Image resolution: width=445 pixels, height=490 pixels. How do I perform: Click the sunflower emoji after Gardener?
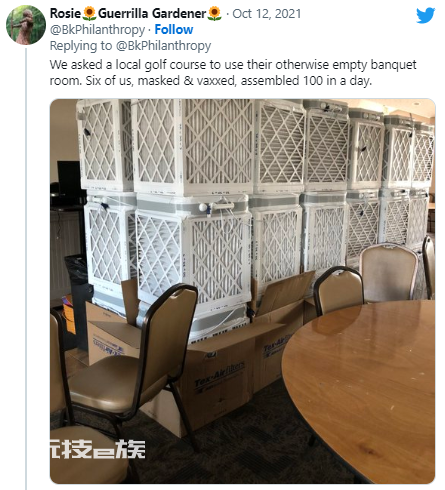click(215, 14)
